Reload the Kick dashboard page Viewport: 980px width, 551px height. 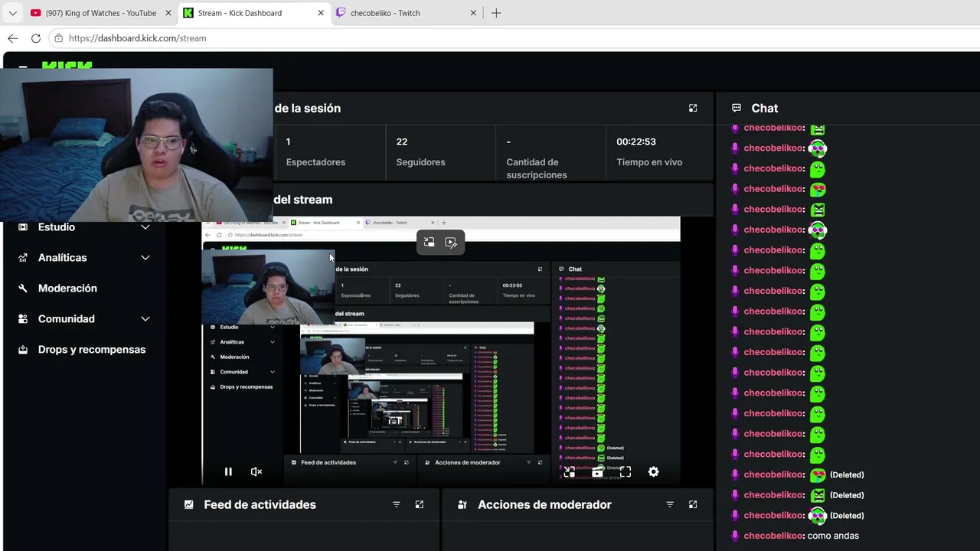pyautogui.click(x=36, y=38)
